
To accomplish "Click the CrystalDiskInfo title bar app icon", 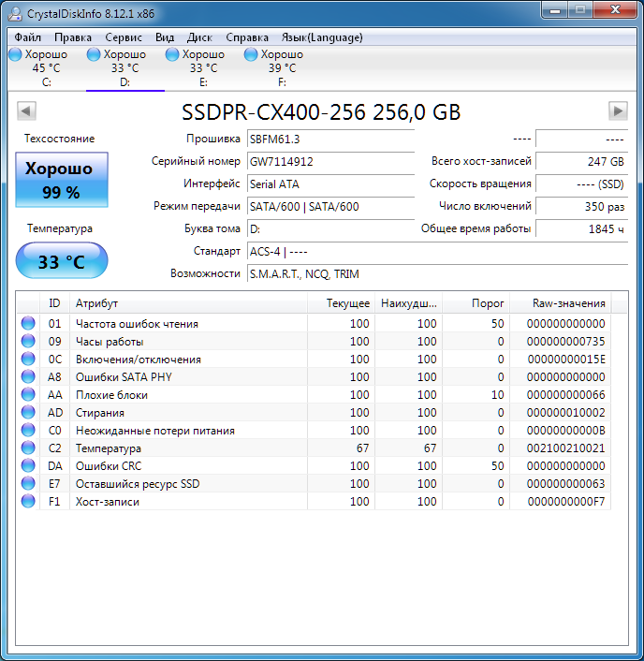I will (15, 13).
